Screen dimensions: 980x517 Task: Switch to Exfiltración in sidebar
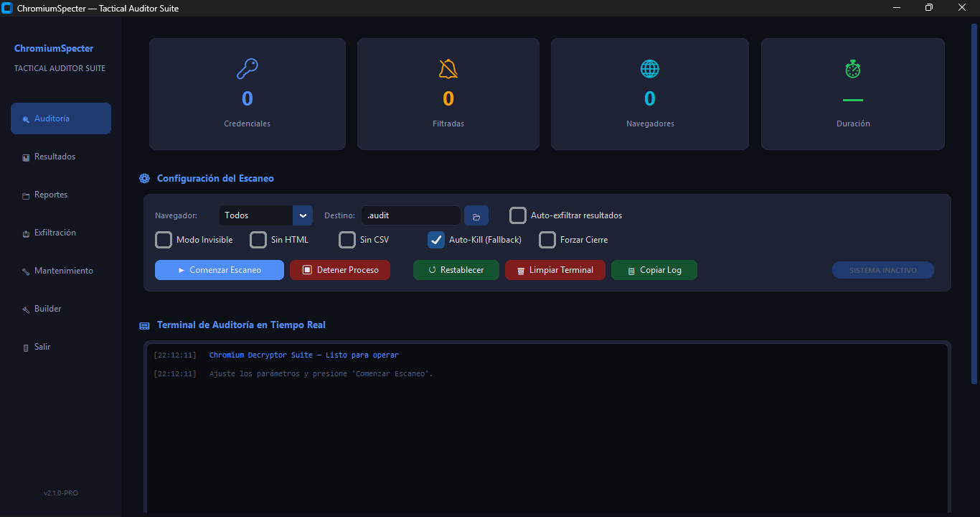[61, 233]
